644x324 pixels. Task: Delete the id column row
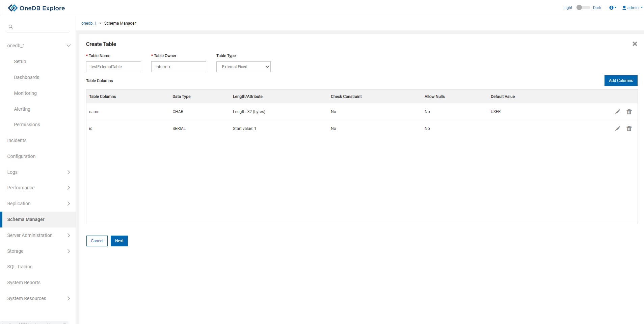[629, 129]
